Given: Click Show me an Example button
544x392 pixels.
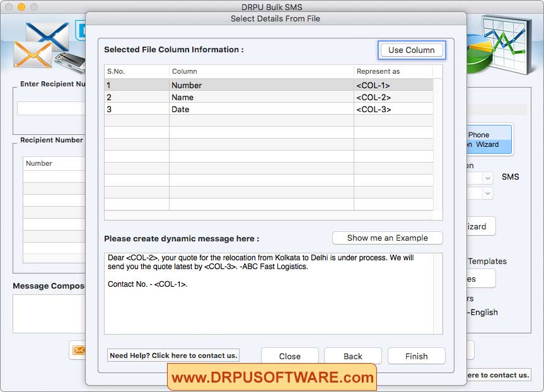Looking at the screenshot, I should [x=387, y=238].
